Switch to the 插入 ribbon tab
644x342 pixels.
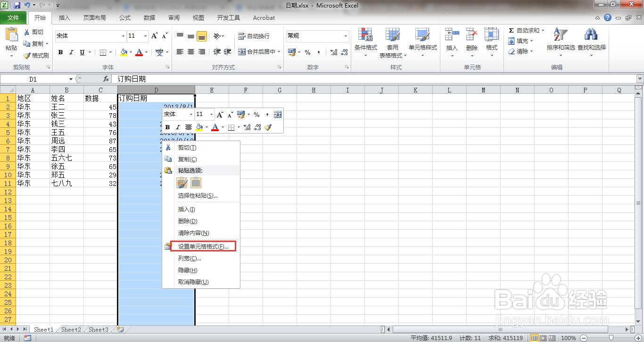64,18
